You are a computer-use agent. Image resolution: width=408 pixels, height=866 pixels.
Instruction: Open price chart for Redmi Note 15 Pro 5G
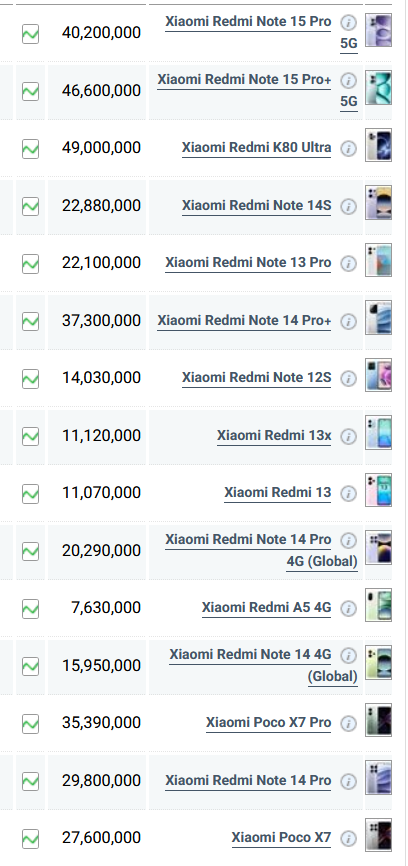[x=30, y=34]
